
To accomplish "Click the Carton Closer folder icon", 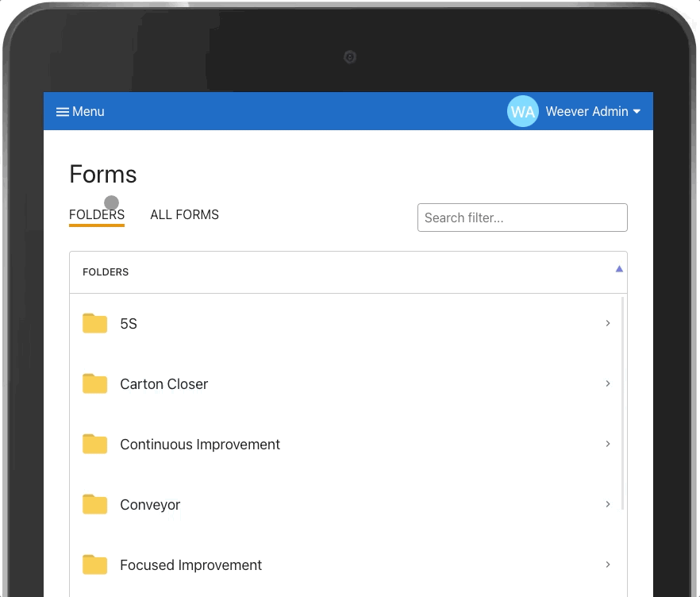I will tap(94, 383).
